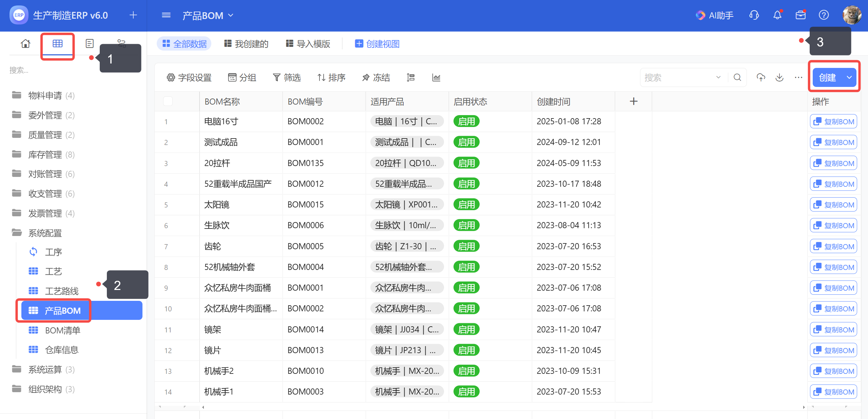Image resolution: width=868 pixels, height=419 pixels.
Task: Switch to the 全部数据 view tab
Action: (x=184, y=44)
